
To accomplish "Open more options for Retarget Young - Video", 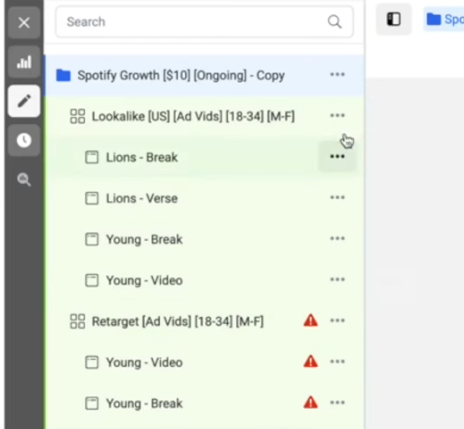I will click(x=337, y=361).
